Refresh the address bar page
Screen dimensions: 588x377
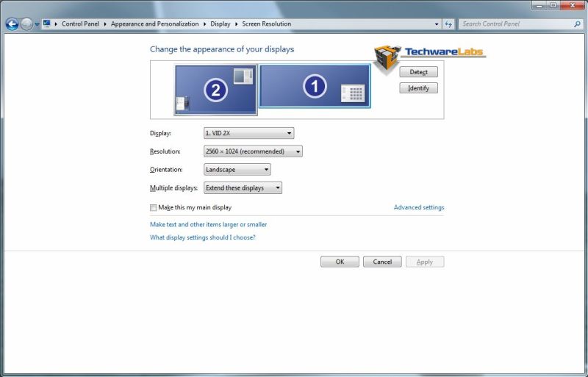[448, 24]
